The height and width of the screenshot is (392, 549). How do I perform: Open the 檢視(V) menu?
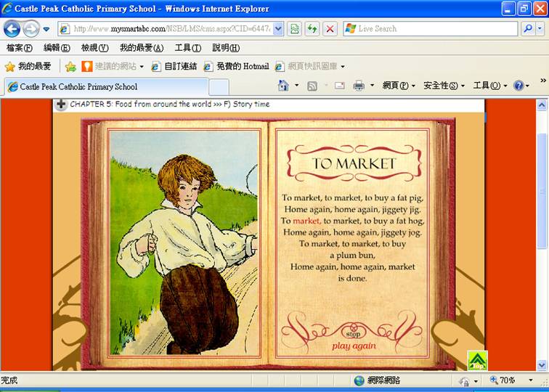coord(95,48)
